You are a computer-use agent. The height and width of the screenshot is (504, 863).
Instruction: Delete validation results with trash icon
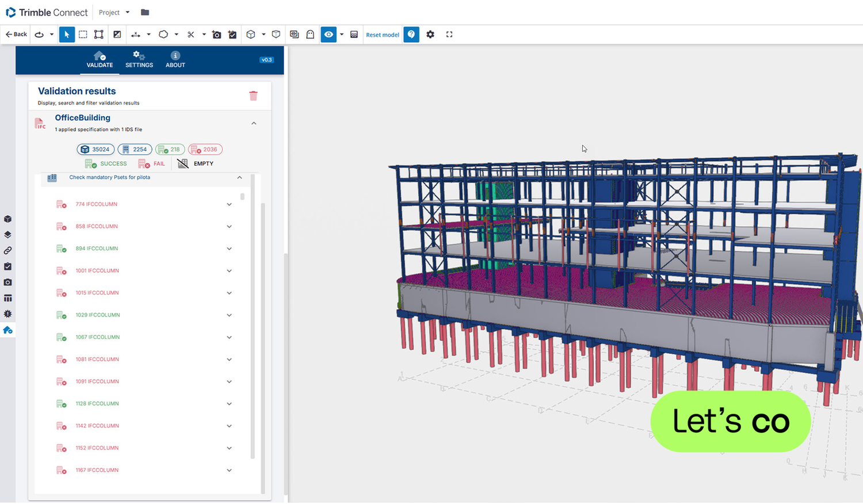click(253, 96)
